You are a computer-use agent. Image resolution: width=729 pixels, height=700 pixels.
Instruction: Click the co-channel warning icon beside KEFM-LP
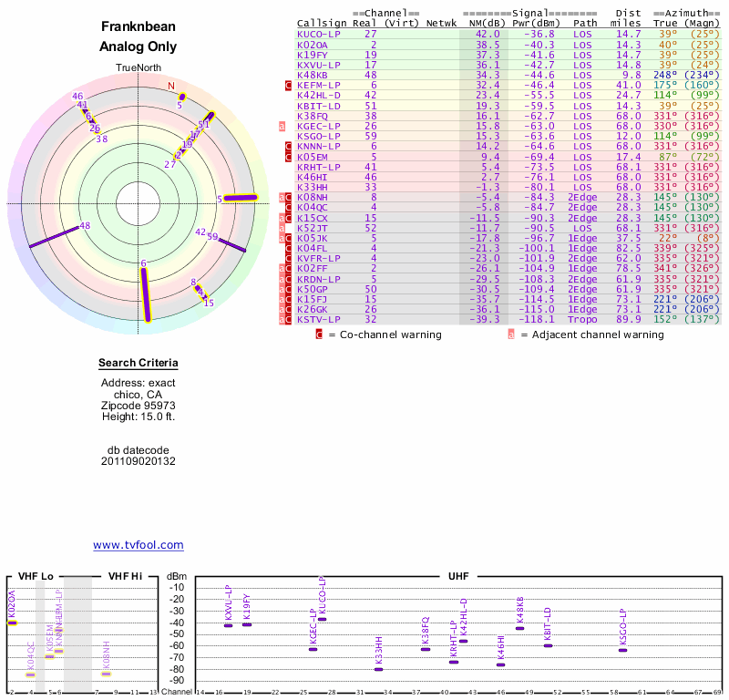(x=288, y=85)
